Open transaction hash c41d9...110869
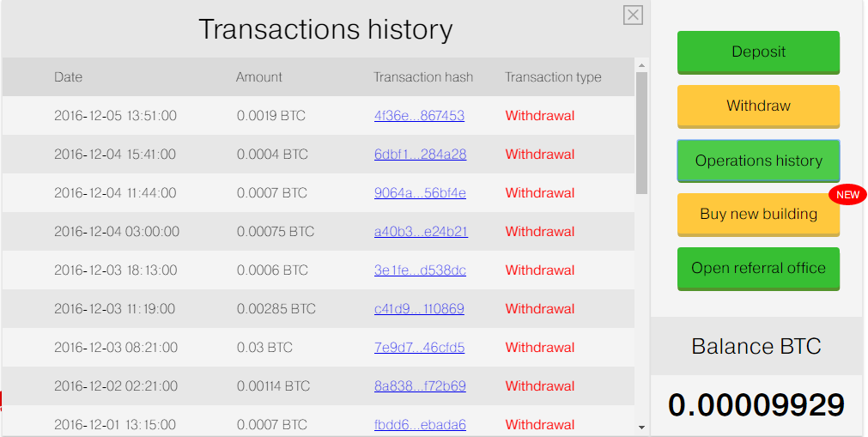Image resolution: width=868 pixels, height=437 pixels. pos(419,309)
